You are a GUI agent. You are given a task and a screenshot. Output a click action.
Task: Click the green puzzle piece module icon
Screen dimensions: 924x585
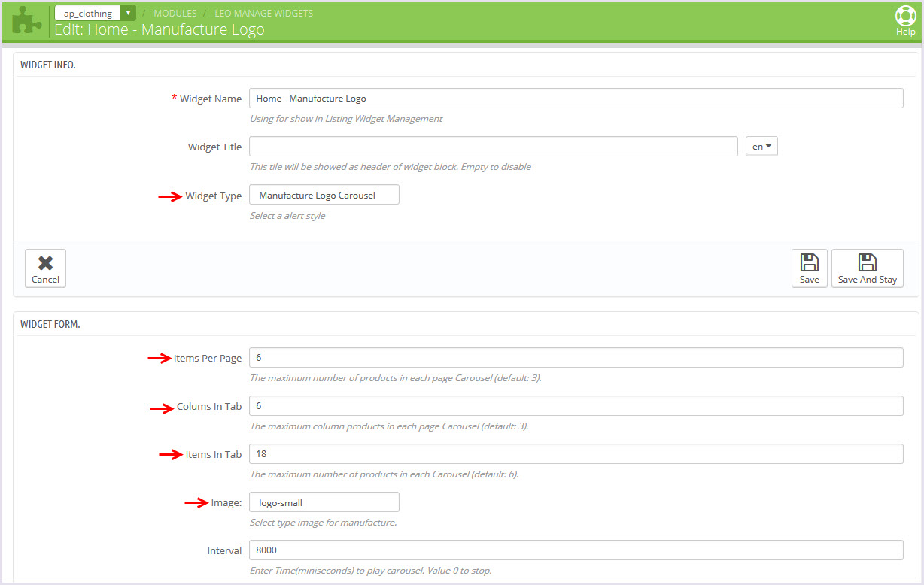(x=28, y=20)
